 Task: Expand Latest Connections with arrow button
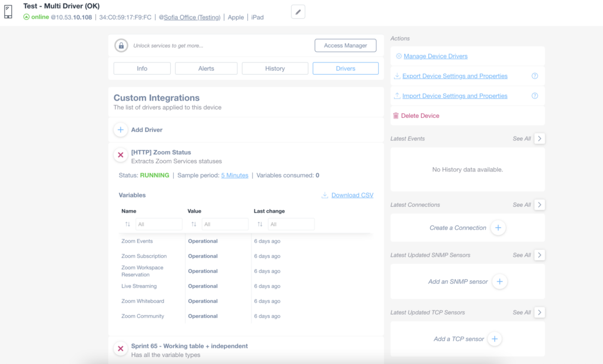coord(540,205)
